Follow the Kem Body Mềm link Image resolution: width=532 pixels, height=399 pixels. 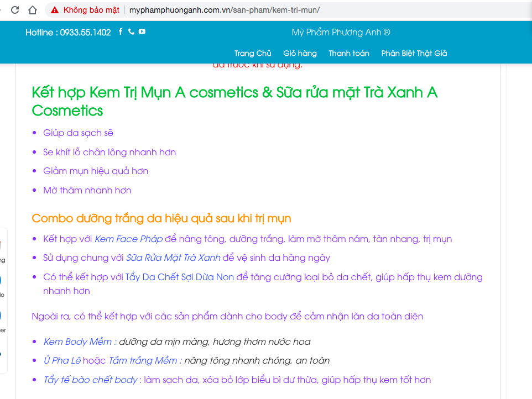pyautogui.click(x=80, y=342)
